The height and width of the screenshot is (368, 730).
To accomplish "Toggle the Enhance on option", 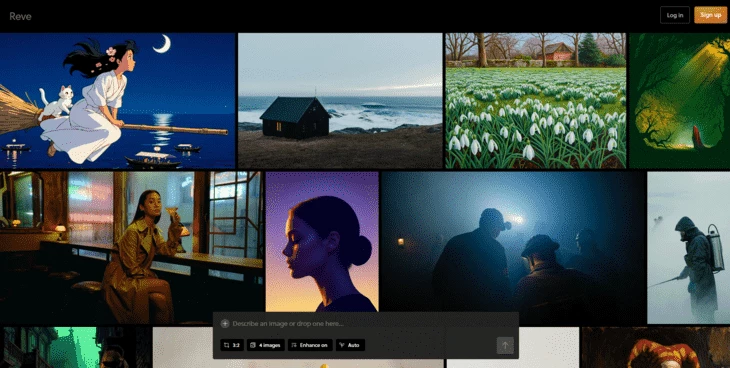I will 310,345.
